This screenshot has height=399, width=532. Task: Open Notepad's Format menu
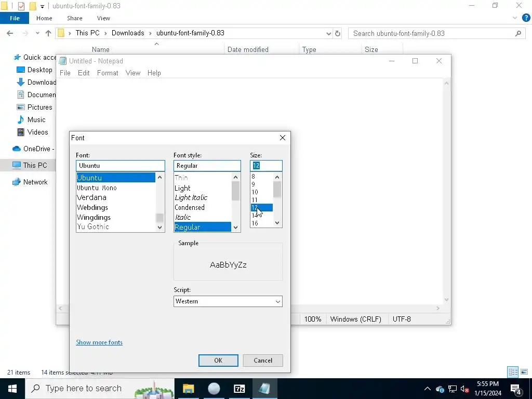108,73
